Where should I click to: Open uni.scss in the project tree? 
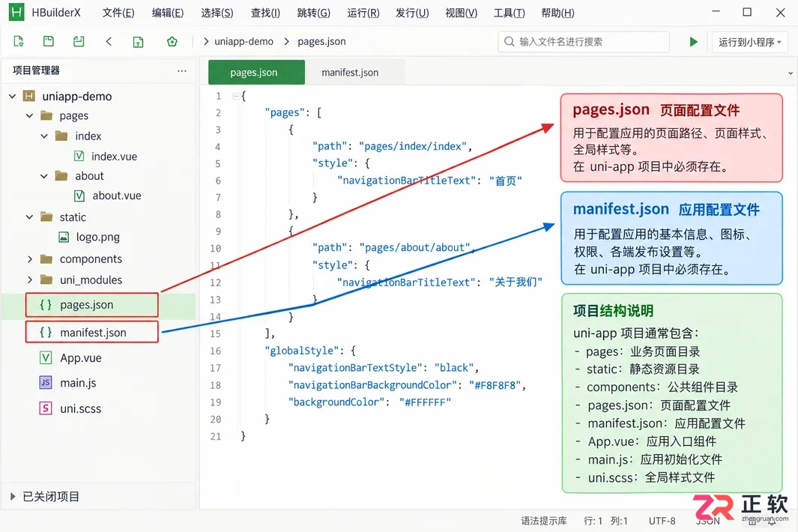click(80, 408)
